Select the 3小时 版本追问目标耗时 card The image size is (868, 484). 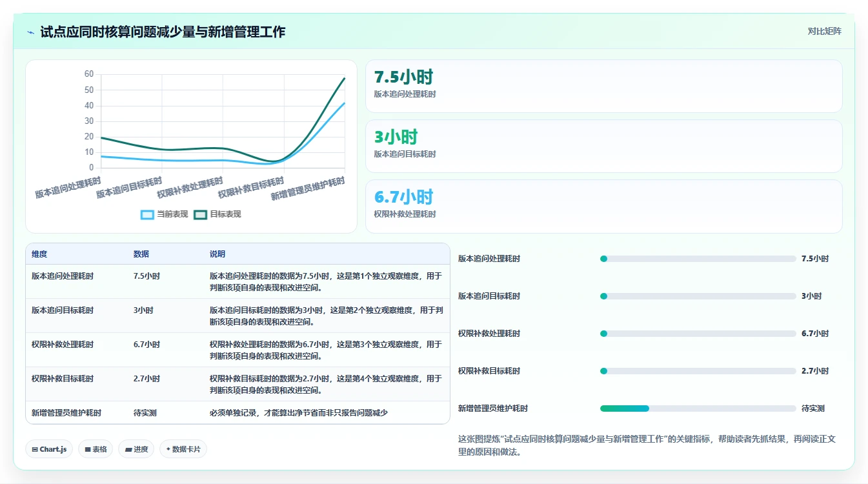coord(603,146)
